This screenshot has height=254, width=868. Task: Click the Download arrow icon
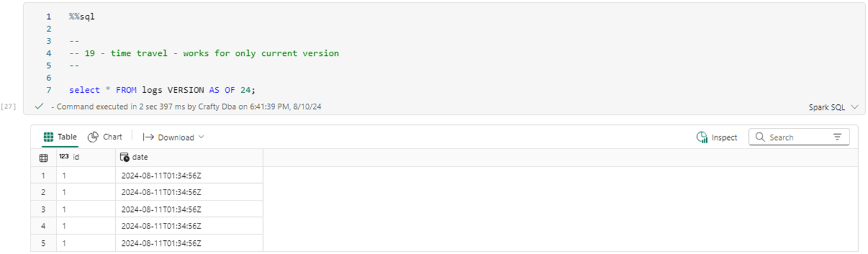click(x=148, y=137)
